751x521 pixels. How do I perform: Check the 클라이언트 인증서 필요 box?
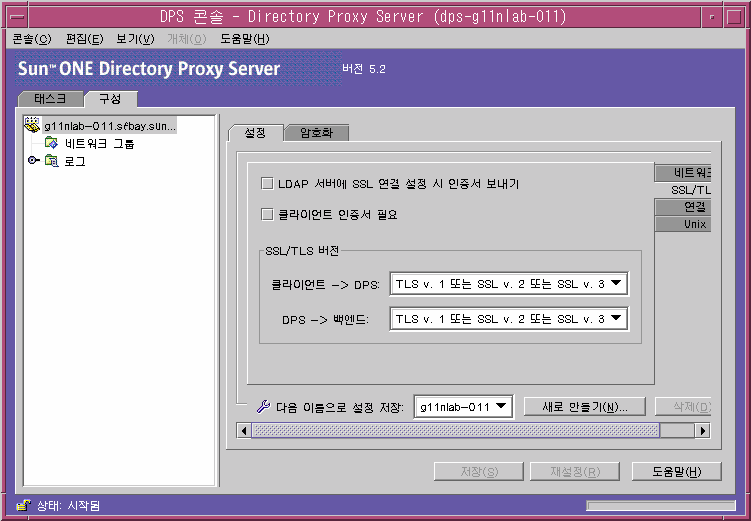(267, 214)
